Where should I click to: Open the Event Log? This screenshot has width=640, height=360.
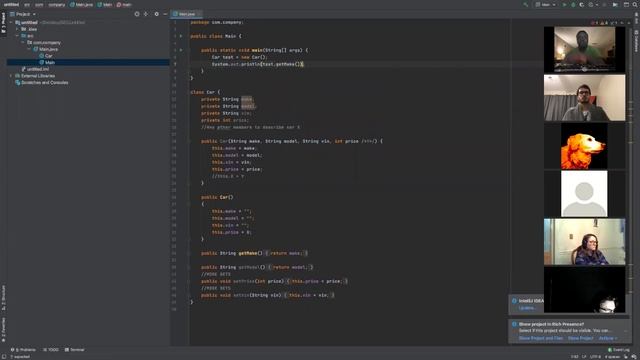(618, 350)
